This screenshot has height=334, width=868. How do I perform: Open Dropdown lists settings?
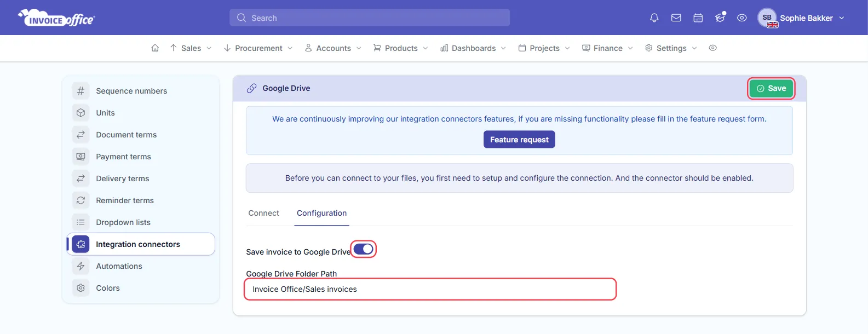[141, 222]
